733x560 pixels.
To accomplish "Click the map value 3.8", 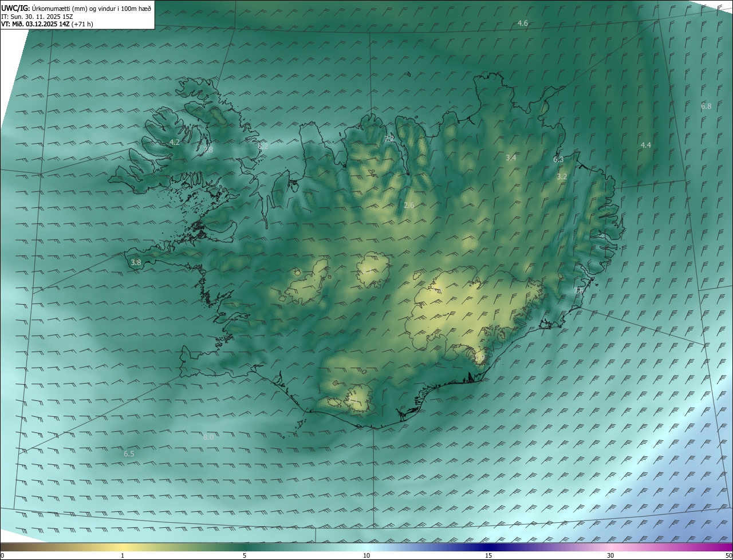I will click(x=136, y=262).
